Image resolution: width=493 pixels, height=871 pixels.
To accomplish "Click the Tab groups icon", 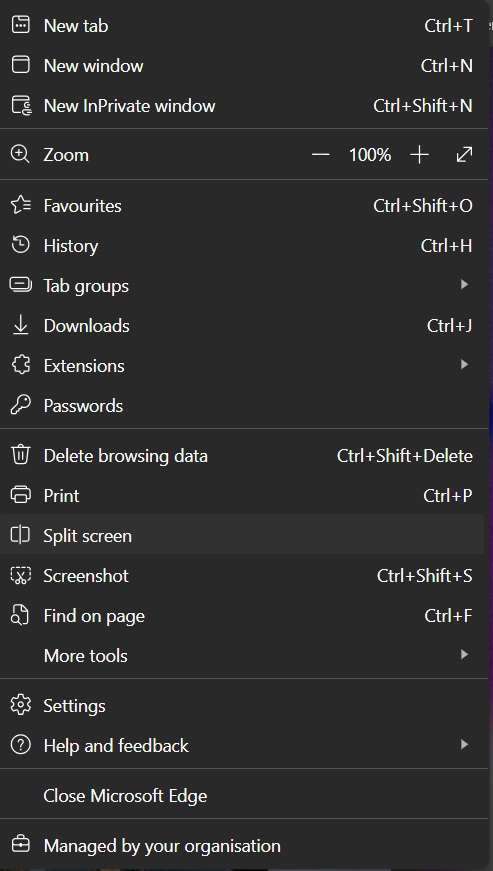I will 21,285.
